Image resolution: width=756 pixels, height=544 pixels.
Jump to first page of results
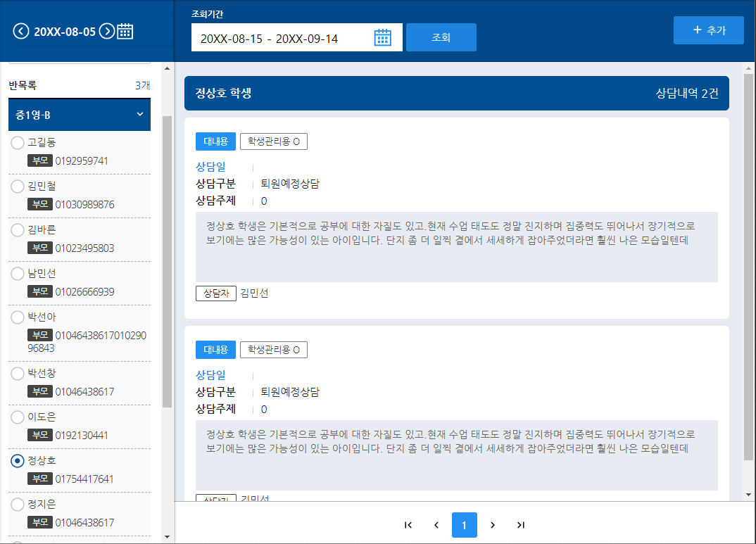(408, 525)
